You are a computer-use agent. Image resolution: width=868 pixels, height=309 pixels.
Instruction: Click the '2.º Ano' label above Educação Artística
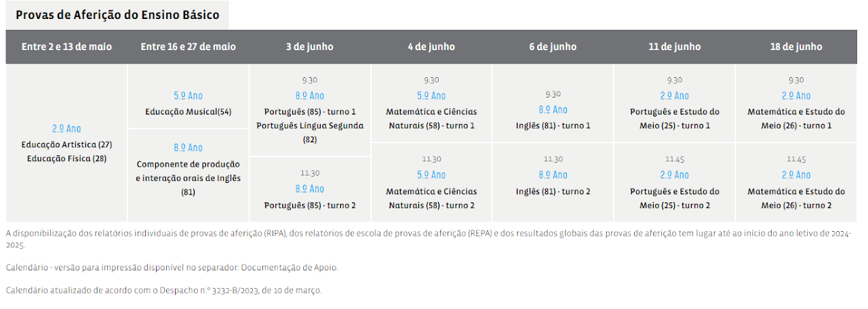click(66, 129)
